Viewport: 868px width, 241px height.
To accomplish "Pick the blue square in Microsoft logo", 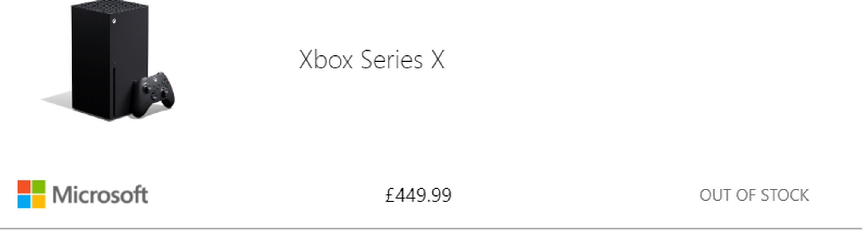I will click(x=24, y=201).
